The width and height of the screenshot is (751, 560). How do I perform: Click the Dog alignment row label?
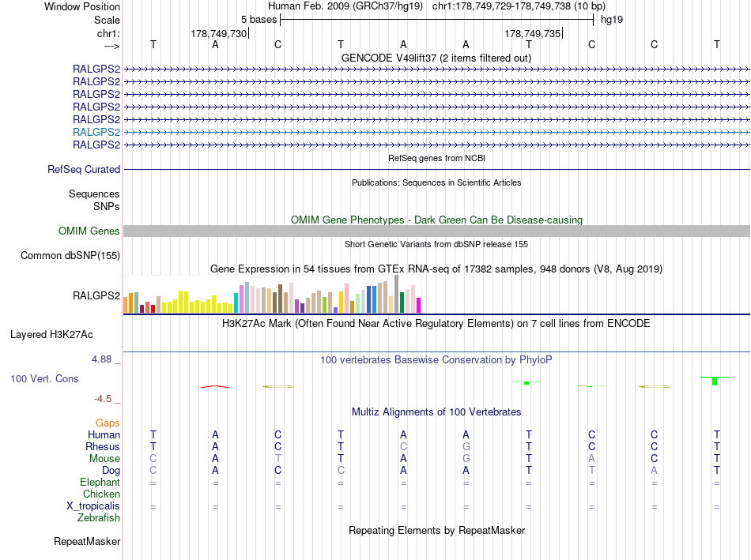pyautogui.click(x=111, y=471)
